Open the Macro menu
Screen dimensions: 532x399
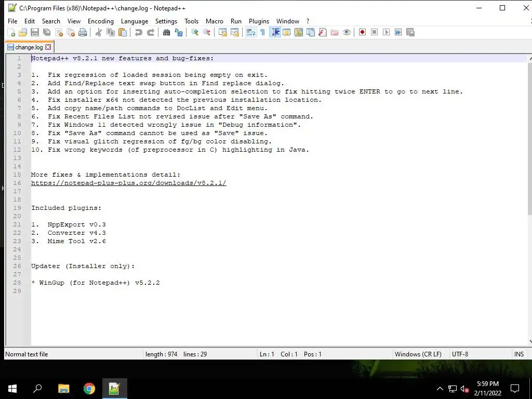pos(215,21)
